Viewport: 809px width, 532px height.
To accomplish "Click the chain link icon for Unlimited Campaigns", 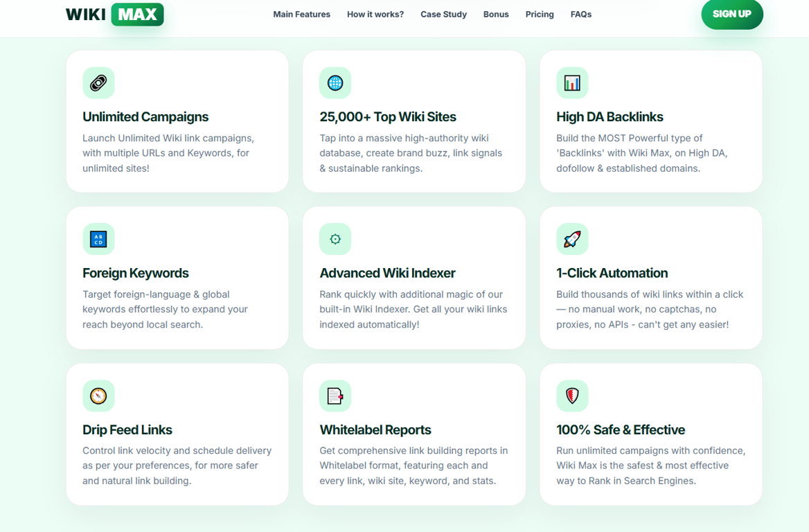I will [x=98, y=82].
